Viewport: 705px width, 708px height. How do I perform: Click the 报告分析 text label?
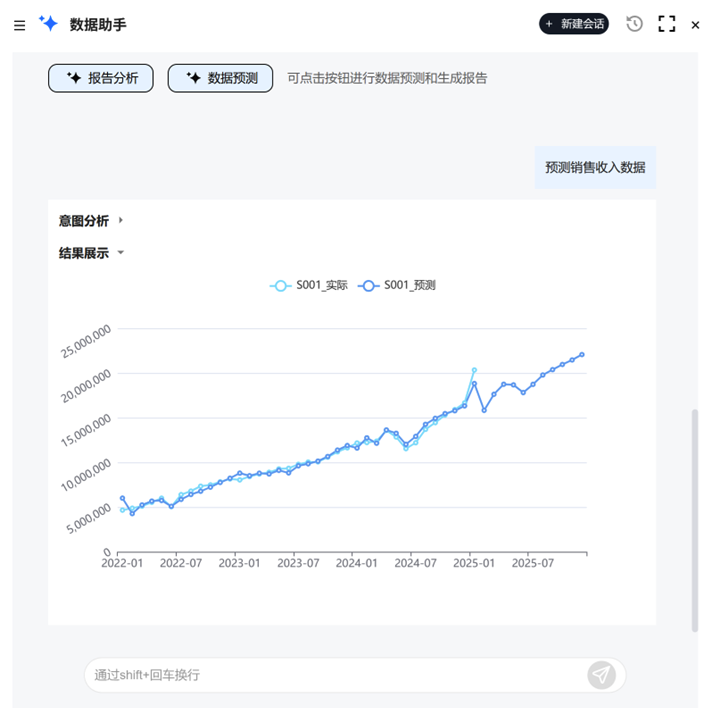point(113,78)
